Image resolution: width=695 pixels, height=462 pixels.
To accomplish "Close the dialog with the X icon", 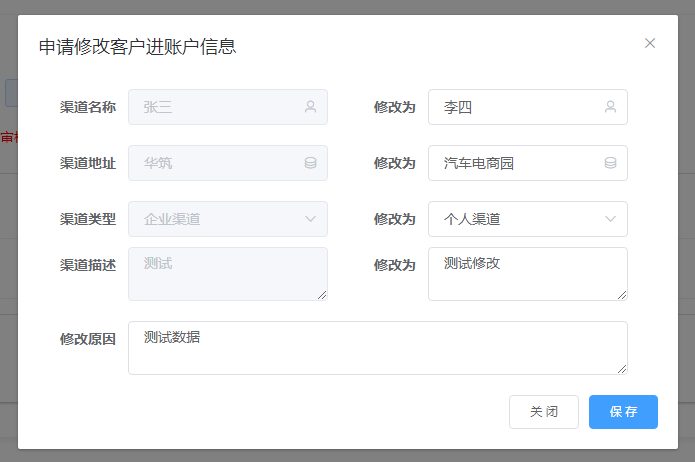I will [650, 43].
